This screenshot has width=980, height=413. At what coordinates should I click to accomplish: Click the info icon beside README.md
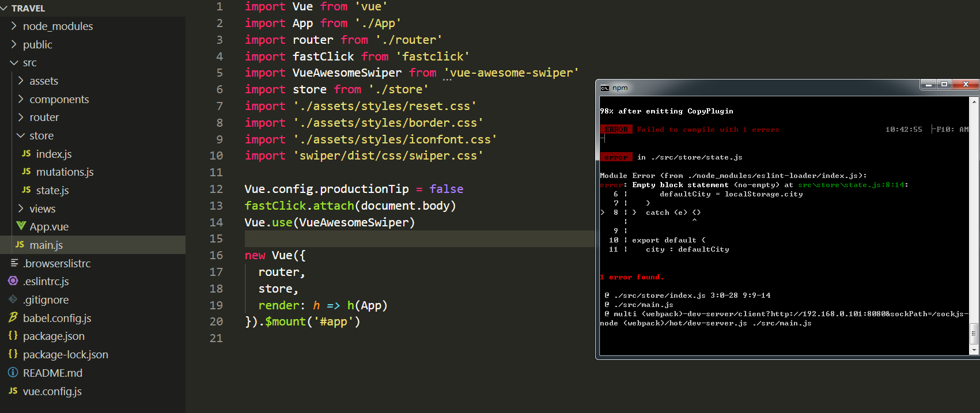pyautogui.click(x=13, y=373)
